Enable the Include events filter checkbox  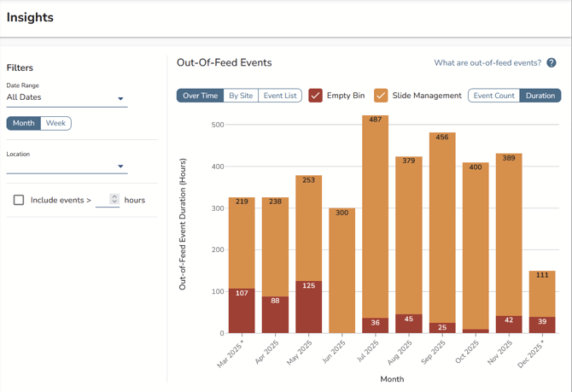click(19, 200)
